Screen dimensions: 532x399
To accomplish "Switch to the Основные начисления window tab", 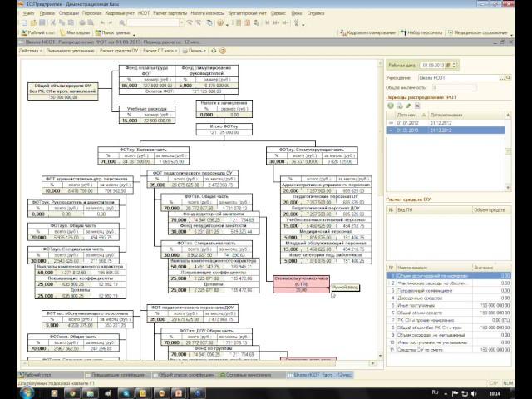I will pyautogui.click(x=251, y=375).
